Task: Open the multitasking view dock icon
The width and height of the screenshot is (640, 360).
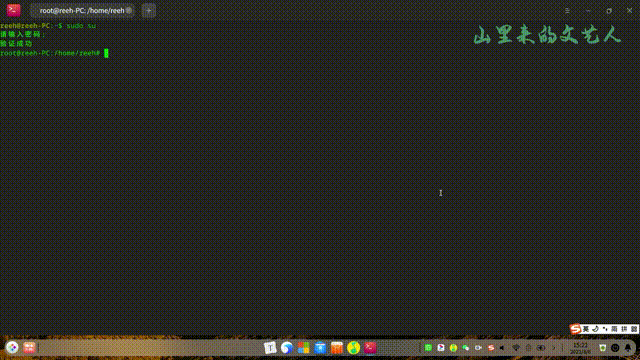Action: [x=29, y=348]
